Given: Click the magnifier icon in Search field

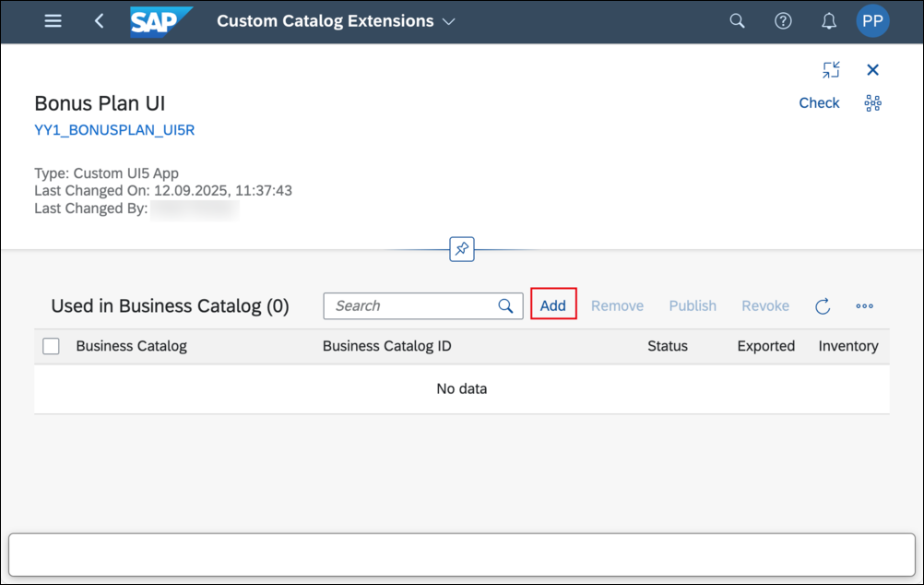Looking at the screenshot, I should (x=505, y=305).
